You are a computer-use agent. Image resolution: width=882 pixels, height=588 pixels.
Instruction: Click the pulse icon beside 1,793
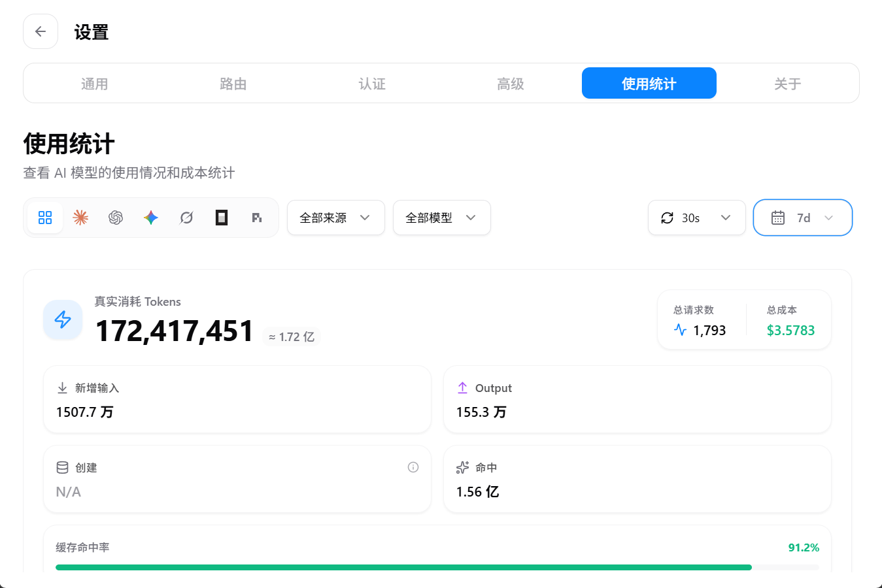point(680,330)
